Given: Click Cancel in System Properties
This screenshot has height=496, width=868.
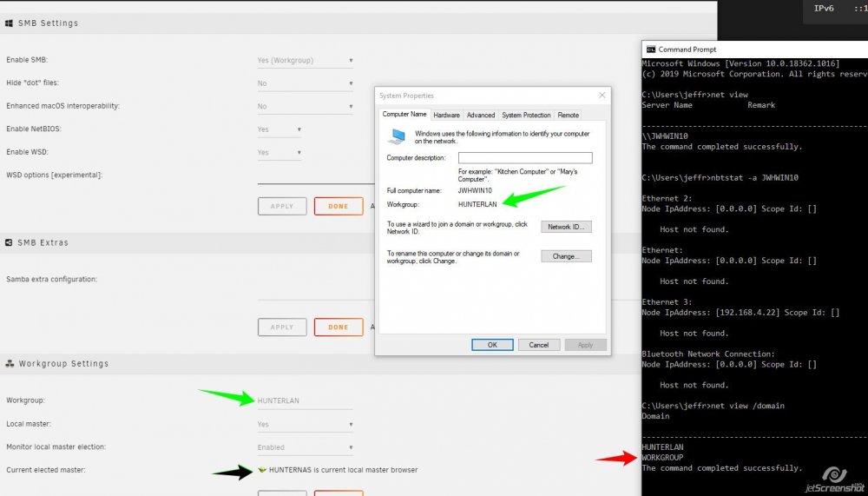Looking at the screenshot, I should pyautogui.click(x=539, y=345).
